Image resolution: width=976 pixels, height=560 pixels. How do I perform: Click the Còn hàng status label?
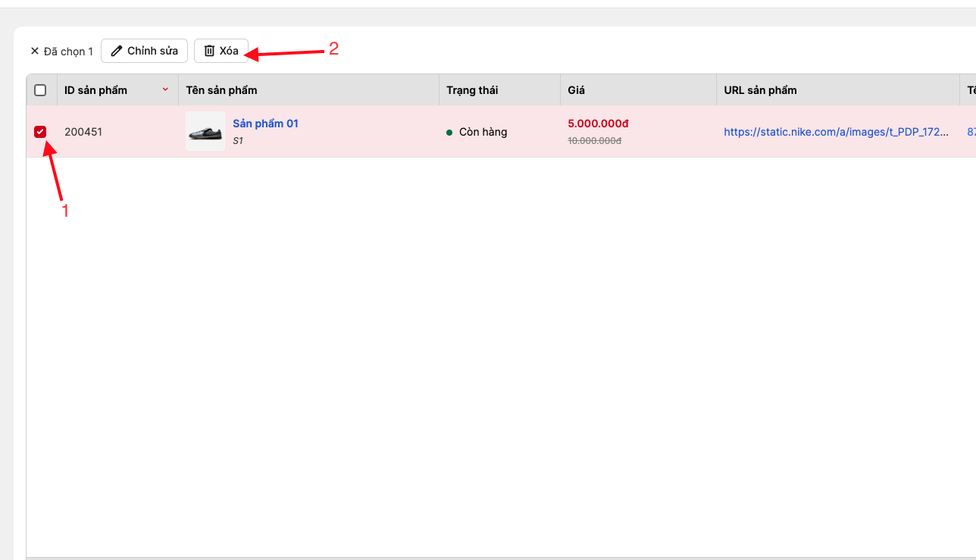pos(483,132)
